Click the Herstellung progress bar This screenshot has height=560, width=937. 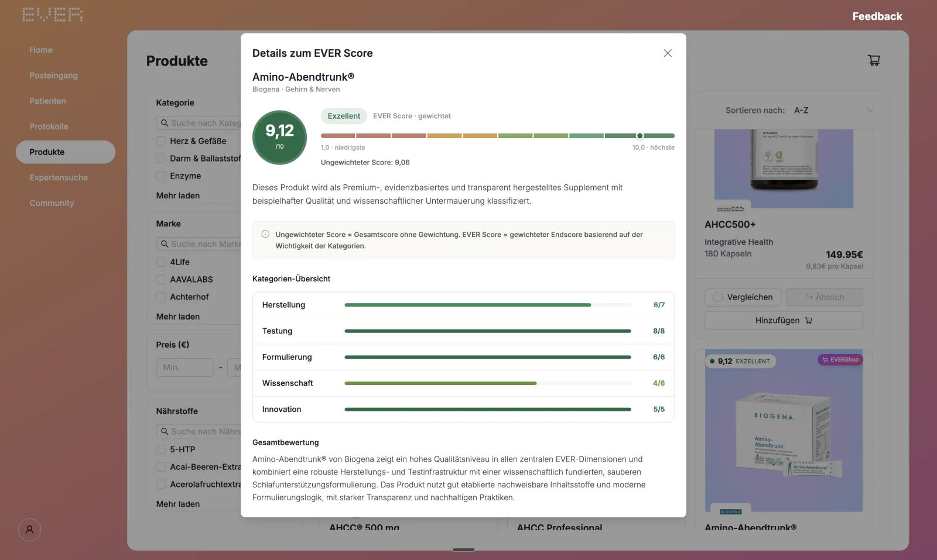(x=488, y=305)
